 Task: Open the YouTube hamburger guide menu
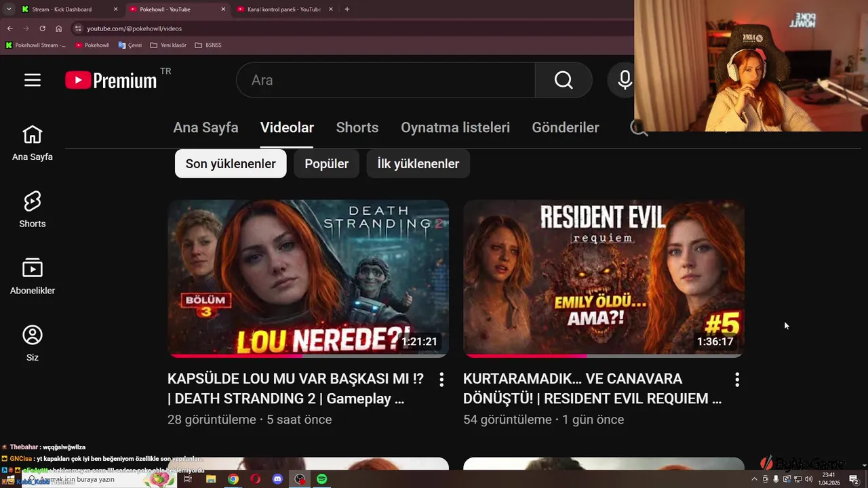click(x=33, y=80)
